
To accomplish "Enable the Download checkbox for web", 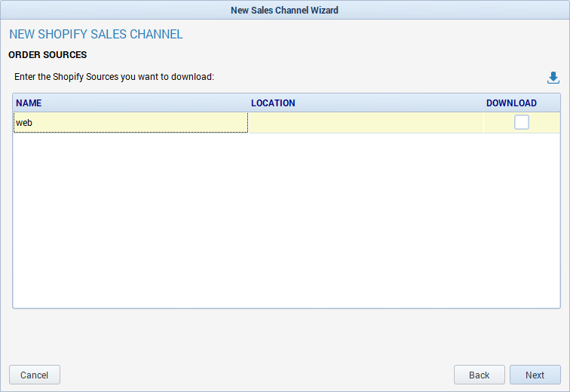I will [521, 122].
